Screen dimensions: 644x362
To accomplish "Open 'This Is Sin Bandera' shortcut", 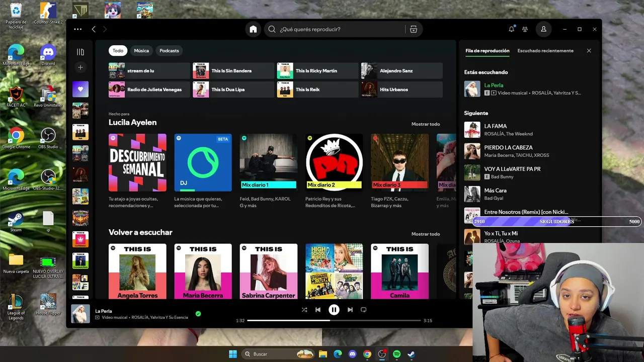I will (x=233, y=71).
